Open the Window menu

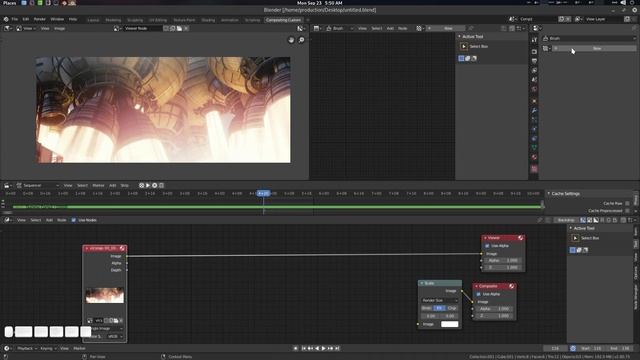pyautogui.click(x=57, y=19)
